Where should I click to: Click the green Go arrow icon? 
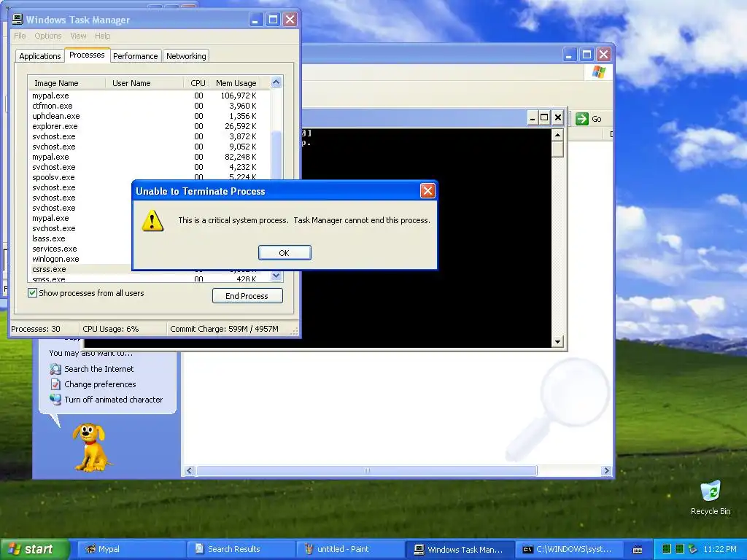tap(581, 119)
